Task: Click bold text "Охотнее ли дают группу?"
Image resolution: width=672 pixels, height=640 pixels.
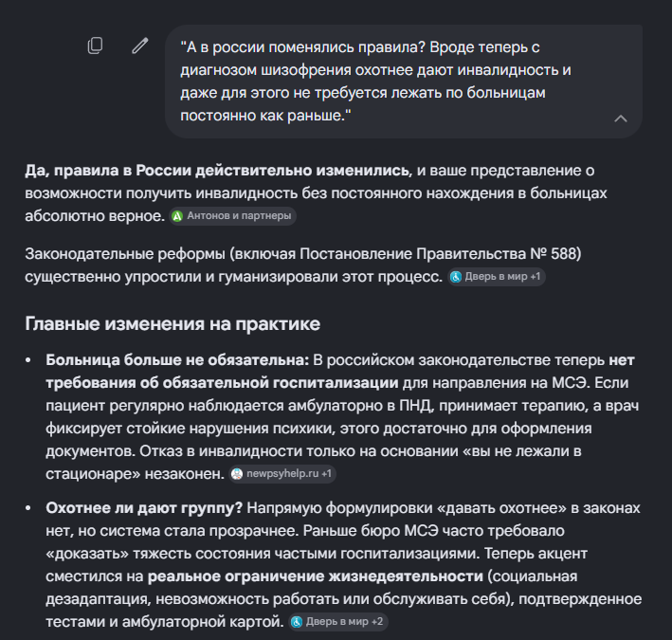Action: coord(144,508)
